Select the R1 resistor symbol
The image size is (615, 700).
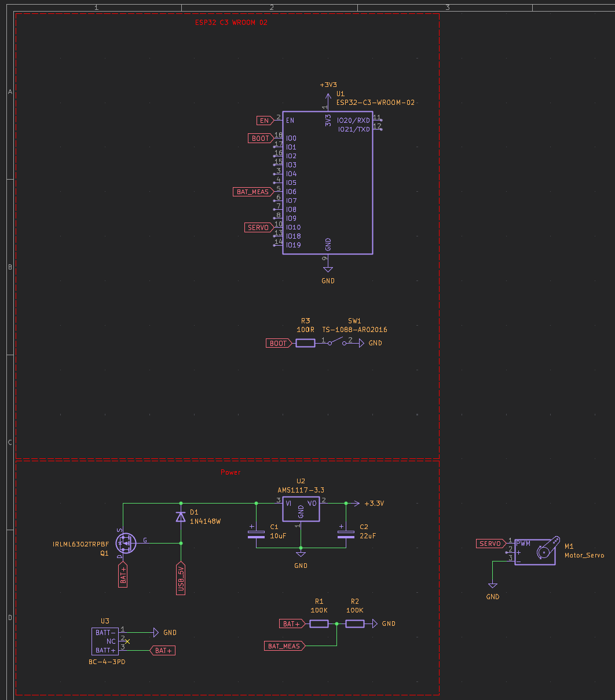pyautogui.click(x=319, y=624)
